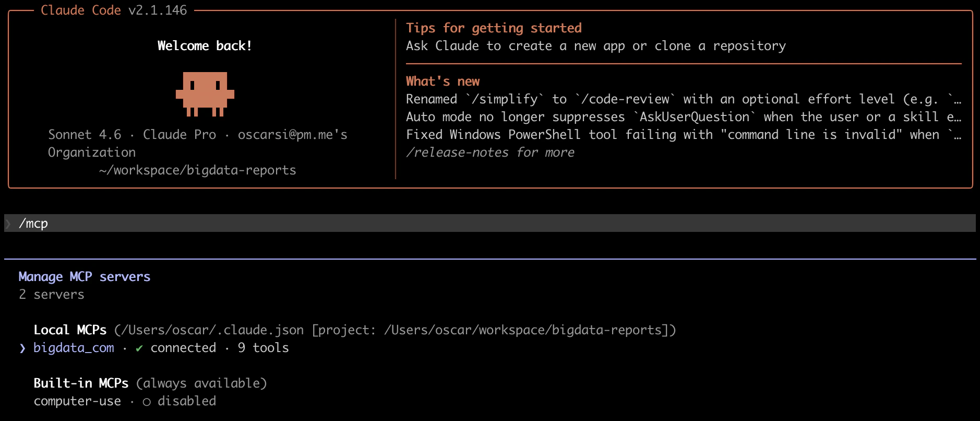Click the ~/workspace/bigdata-reports path

click(x=198, y=170)
